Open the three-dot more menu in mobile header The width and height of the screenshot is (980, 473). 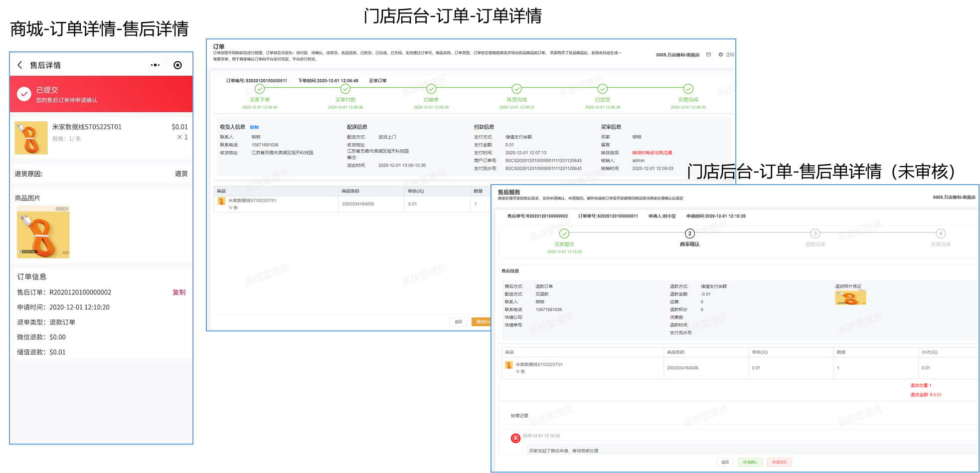[x=155, y=65]
